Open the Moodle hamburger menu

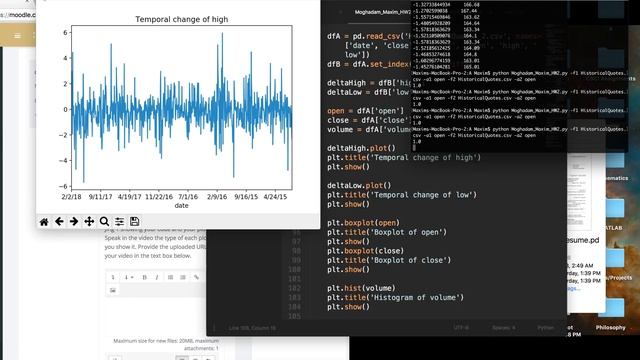pos(17,36)
